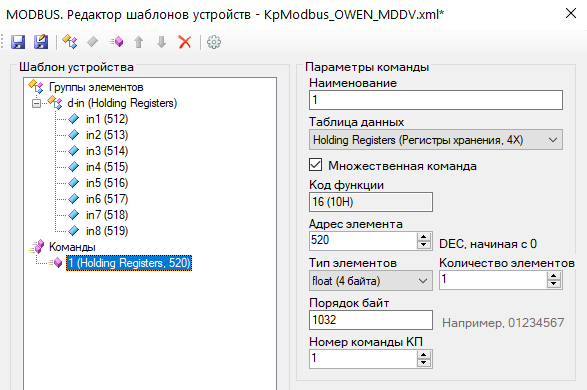Select element in4 (515)
587x390 pixels.
click(x=107, y=167)
